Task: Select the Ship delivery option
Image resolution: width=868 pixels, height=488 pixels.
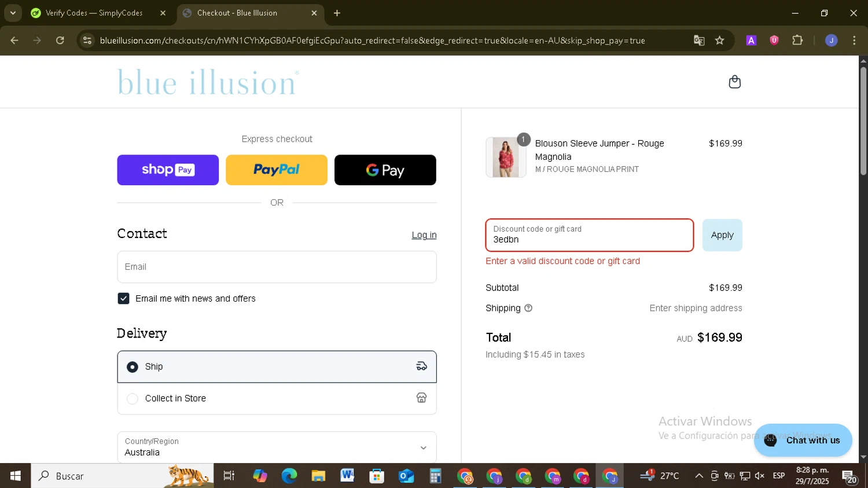Action: tap(277, 366)
